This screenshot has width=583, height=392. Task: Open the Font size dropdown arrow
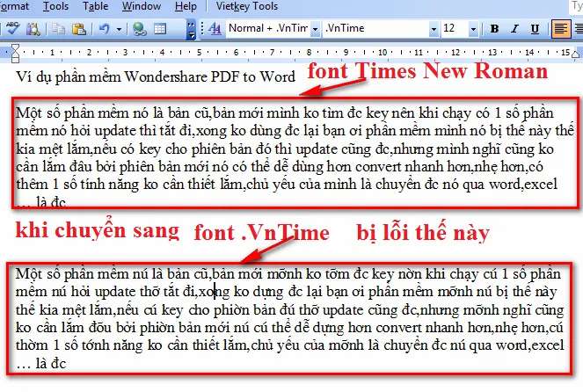click(473, 29)
